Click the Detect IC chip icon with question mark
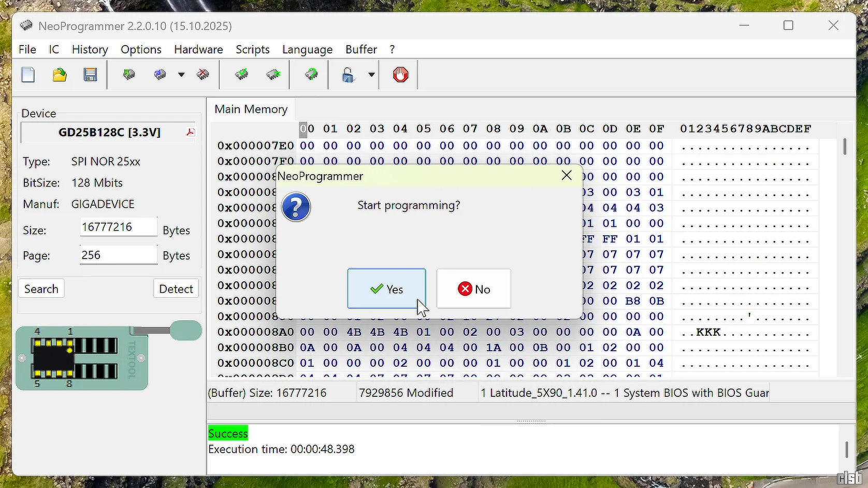Screen dimensions: 868x488 click(311, 75)
